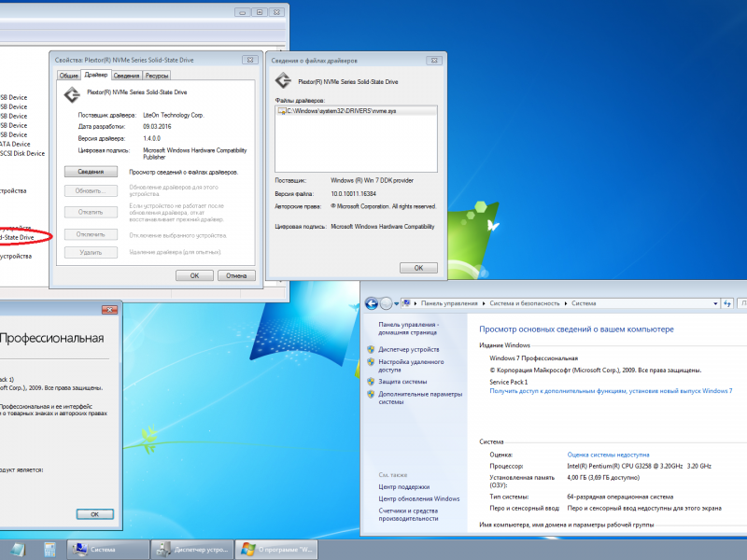Open Центр поддержки link

point(404,486)
